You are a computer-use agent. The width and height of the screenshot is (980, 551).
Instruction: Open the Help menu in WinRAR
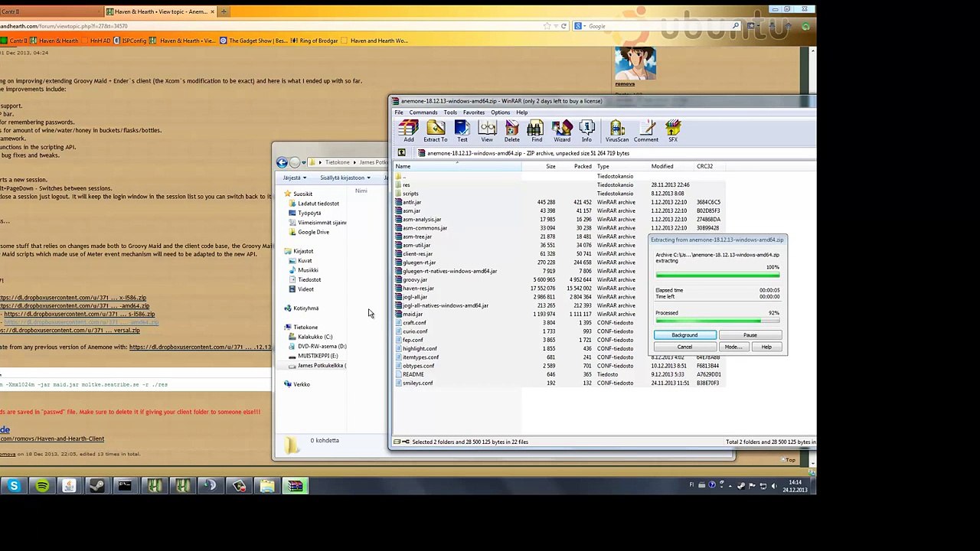(x=521, y=112)
